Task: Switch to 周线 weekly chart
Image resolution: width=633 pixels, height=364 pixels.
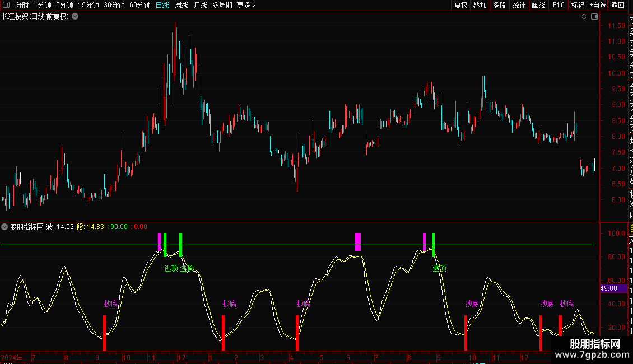Action: pos(181,5)
